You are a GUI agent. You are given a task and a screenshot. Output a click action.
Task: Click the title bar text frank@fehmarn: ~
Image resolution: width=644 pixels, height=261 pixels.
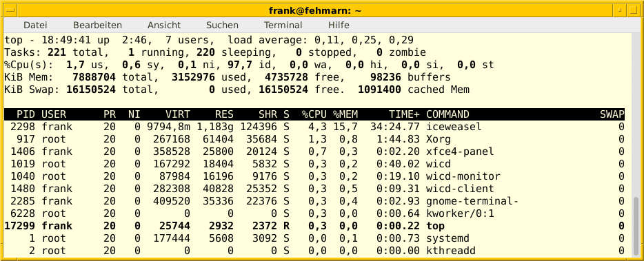(x=315, y=10)
